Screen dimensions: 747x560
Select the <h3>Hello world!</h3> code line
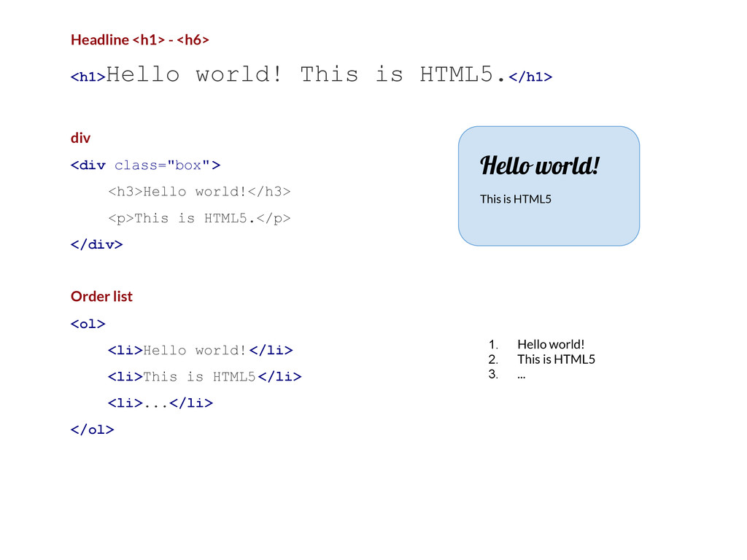point(199,192)
